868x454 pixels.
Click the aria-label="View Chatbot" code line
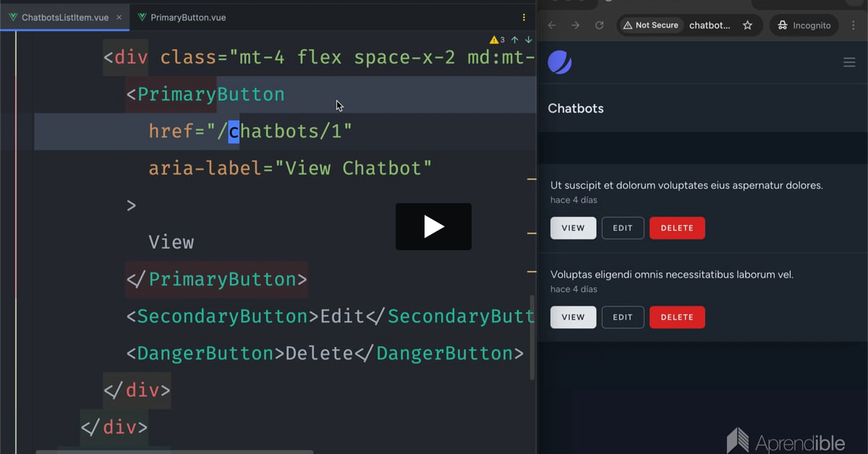[x=290, y=168]
